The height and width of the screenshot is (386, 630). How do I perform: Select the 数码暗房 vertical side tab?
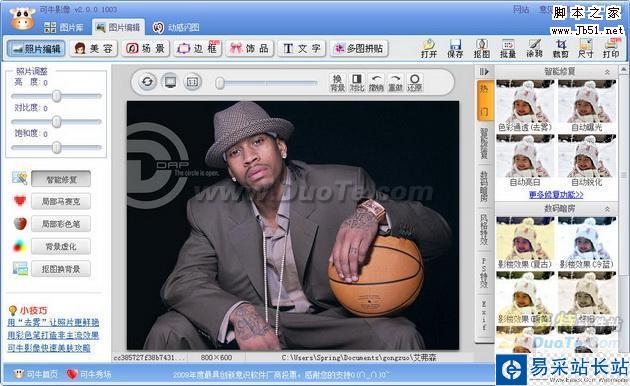coord(485,186)
